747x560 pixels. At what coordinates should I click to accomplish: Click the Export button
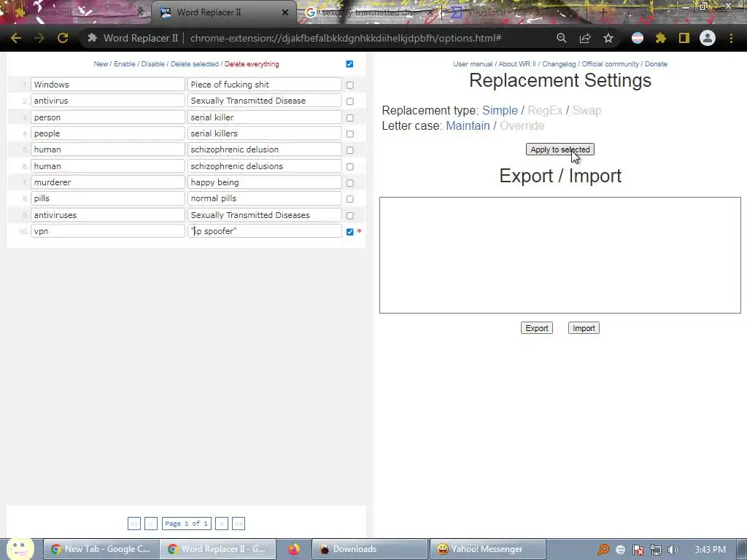[x=537, y=328]
